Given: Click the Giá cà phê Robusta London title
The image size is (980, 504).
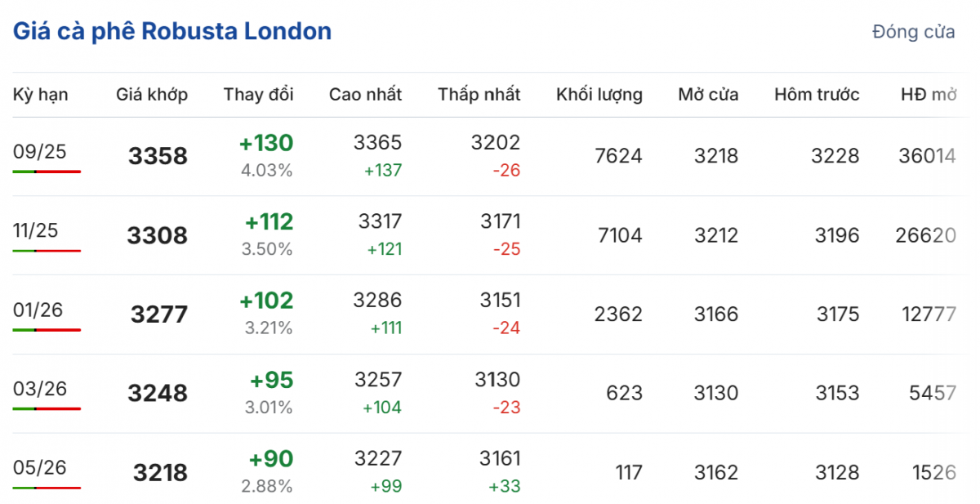Looking at the screenshot, I should point(171,32).
